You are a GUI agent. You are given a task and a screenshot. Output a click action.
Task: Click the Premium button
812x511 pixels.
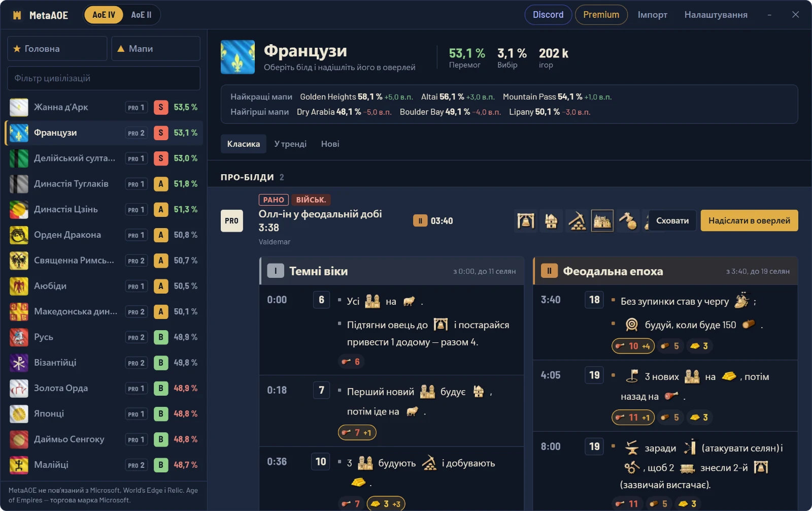(601, 15)
